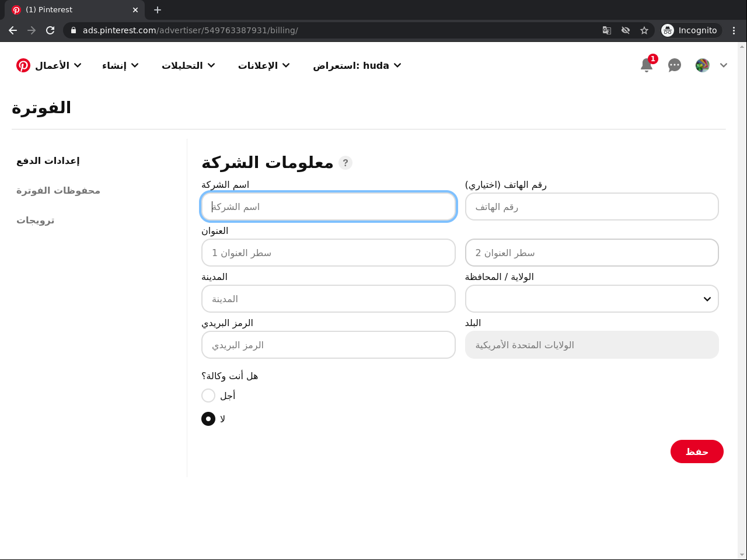Click the سطر العنوان 1 address field
Image resolution: width=747 pixels, height=560 pixels.
point(329,253)
